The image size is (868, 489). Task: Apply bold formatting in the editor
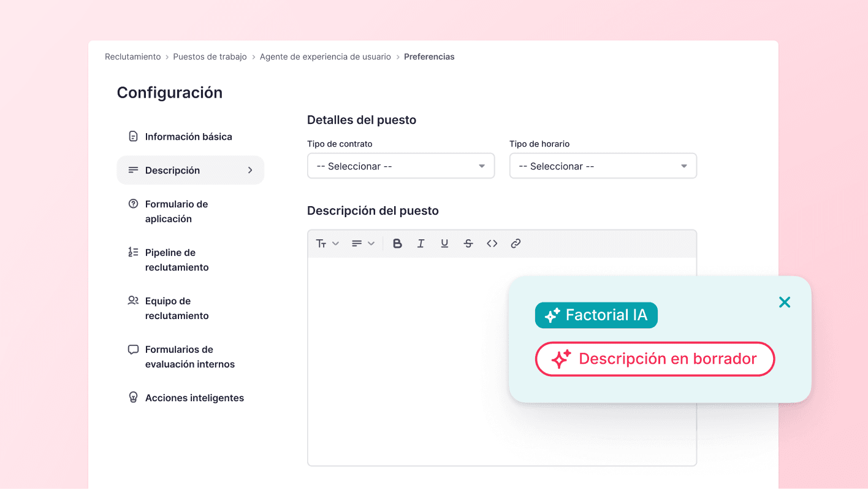tap(397, 243)
